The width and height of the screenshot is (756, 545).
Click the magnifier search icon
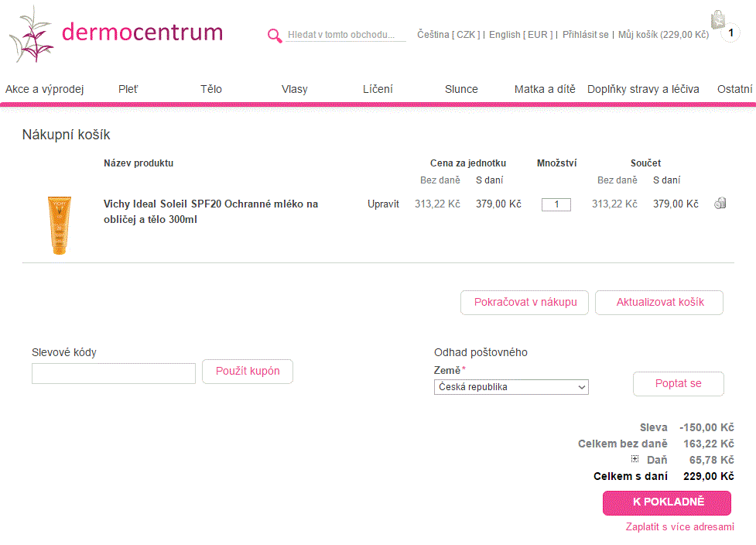click(275, 35)
